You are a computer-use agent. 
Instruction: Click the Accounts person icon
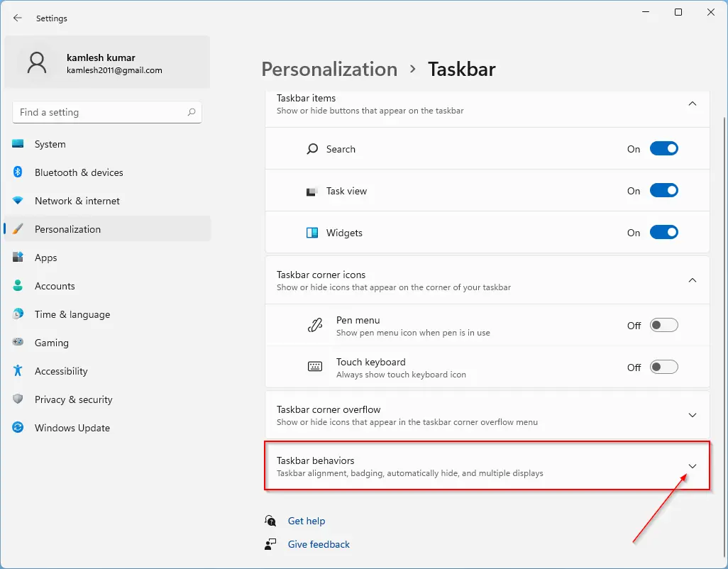coord(18,285)
